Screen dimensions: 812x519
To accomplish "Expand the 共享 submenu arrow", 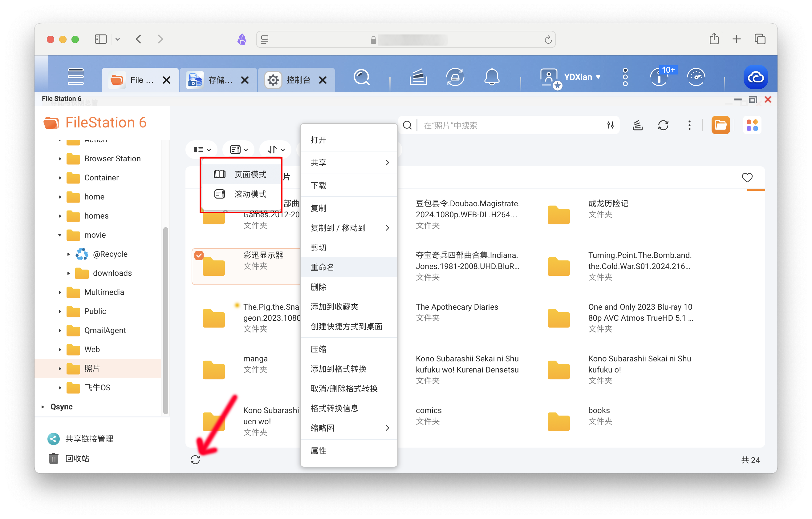I will [387, 163].
